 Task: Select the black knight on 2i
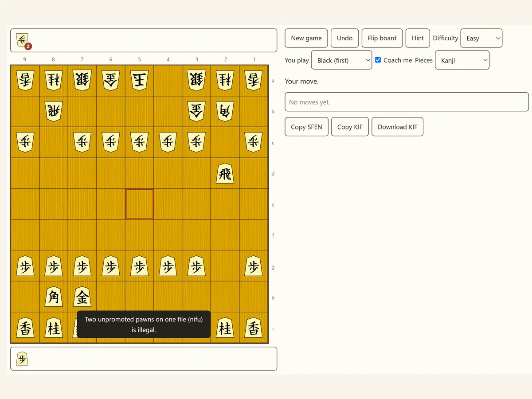pos(225,328)
